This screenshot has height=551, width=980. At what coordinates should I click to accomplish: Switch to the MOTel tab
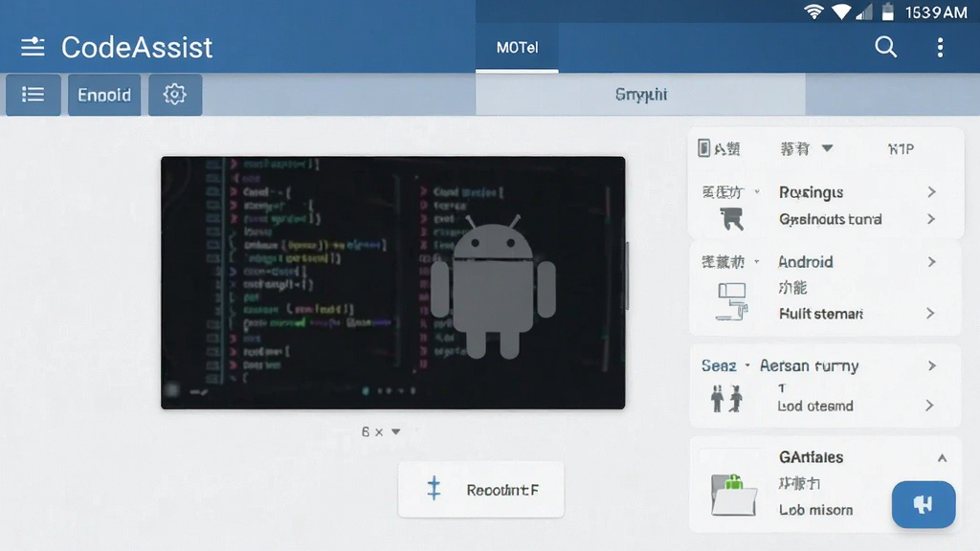point(517,48)
